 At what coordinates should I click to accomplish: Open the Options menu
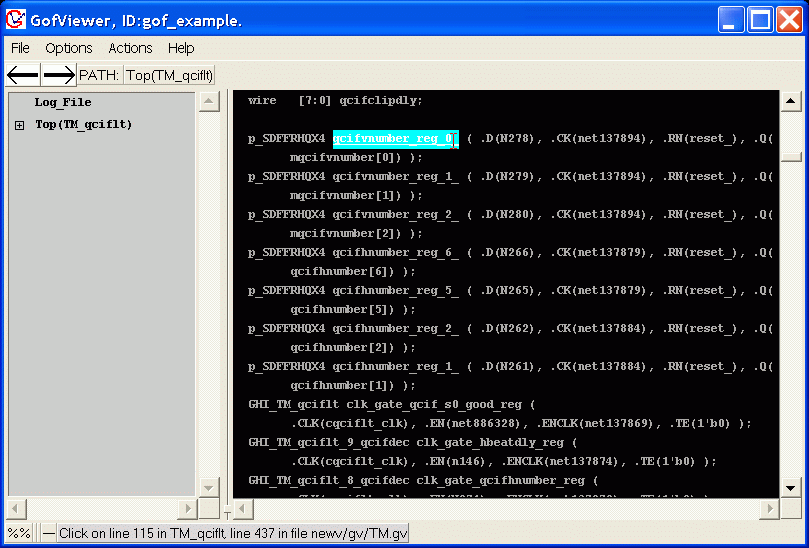coord(69,48)
